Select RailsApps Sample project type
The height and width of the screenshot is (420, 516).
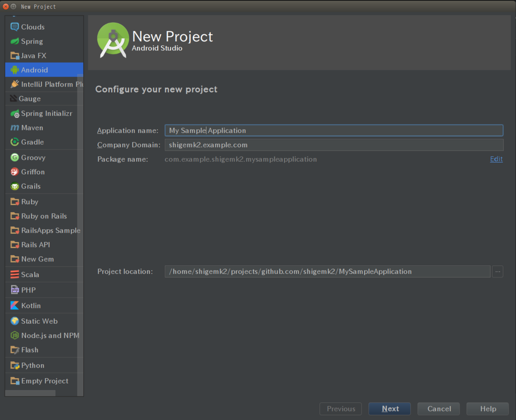click(44, 230)
